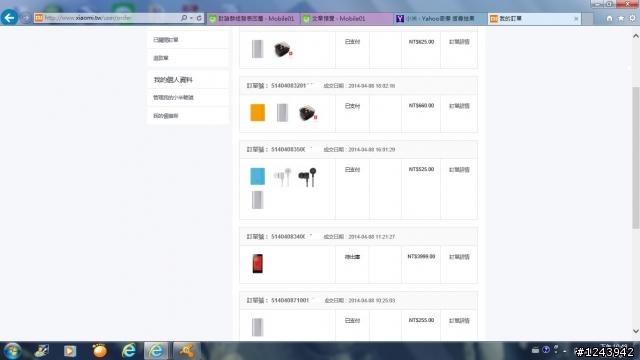Click the charger adapter thumbnail in NT$660 order

(307, 113)
